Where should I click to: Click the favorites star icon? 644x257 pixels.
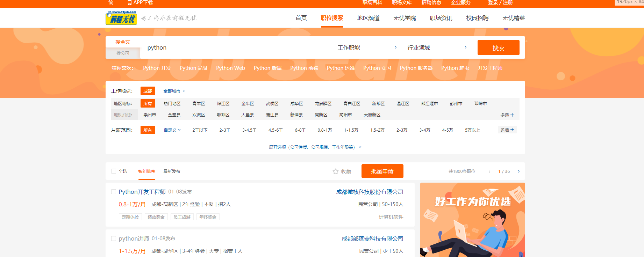336,171
